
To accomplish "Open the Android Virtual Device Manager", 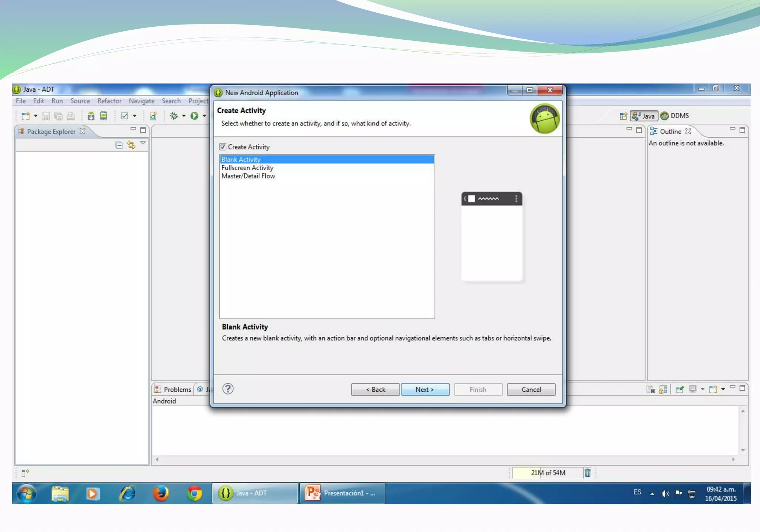I will click(104, 116).
